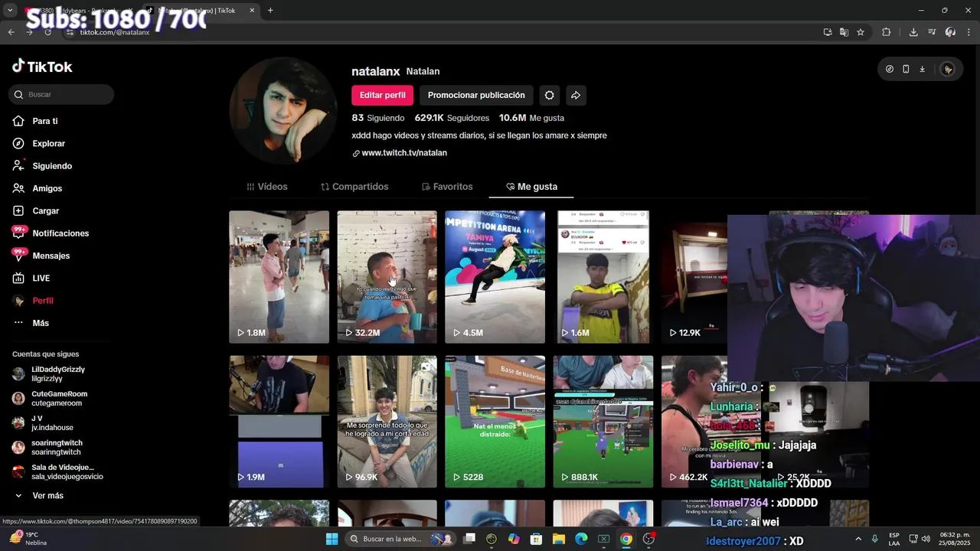Open the video with 1.8M views
This screenshot has width=980, height=551.
click(x=279, y=277)
